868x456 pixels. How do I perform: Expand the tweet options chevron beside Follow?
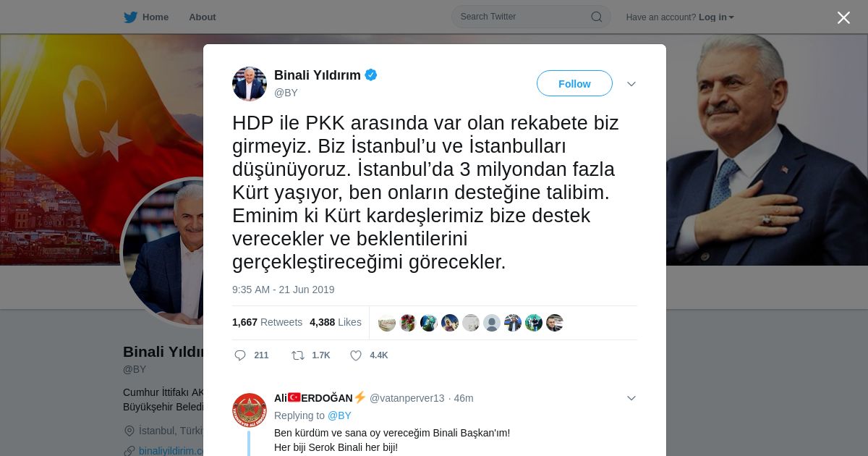(x=631, y=84)
